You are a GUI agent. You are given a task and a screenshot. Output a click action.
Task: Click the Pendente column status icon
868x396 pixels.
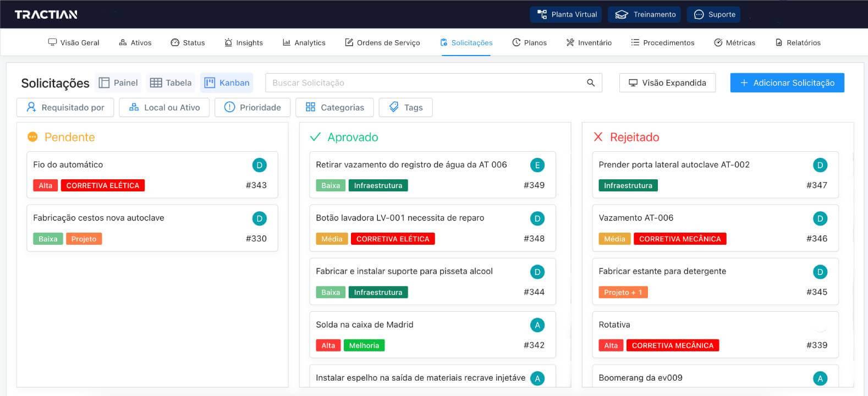[x=32, y=136]
